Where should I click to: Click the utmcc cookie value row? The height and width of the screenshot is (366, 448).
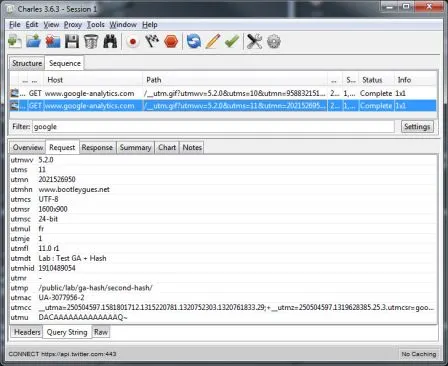[223, 307]
